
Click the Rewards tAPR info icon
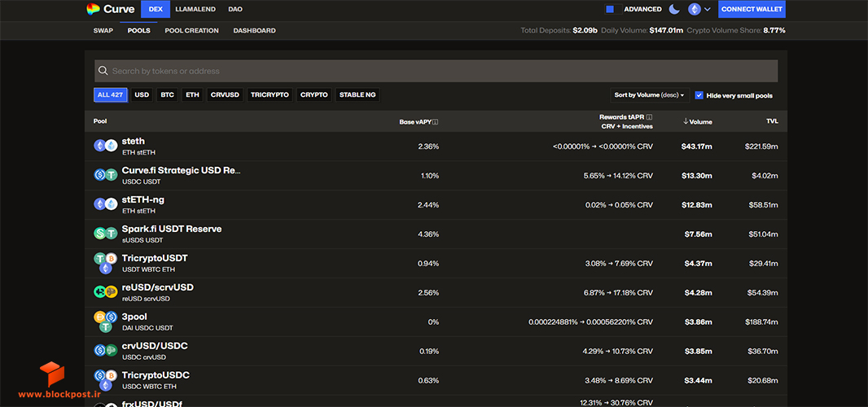coord(649,117)
